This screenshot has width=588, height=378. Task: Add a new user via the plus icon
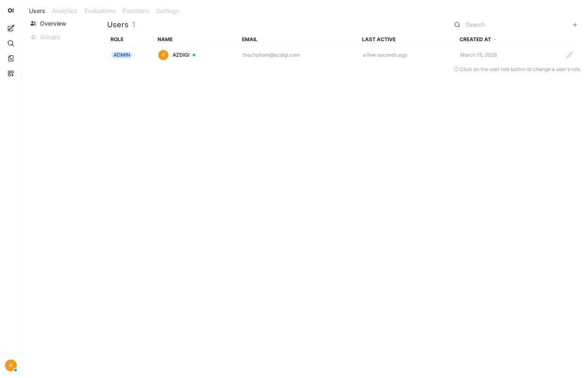pos(575,25)
